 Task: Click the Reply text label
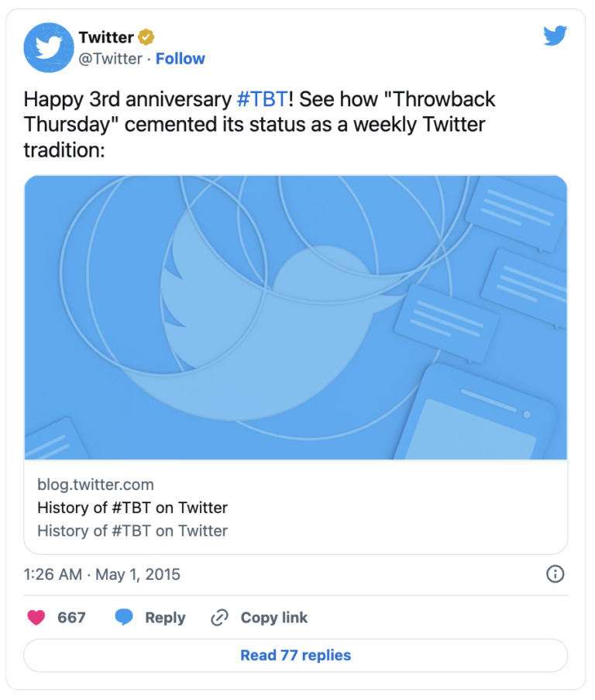point(165,618)
